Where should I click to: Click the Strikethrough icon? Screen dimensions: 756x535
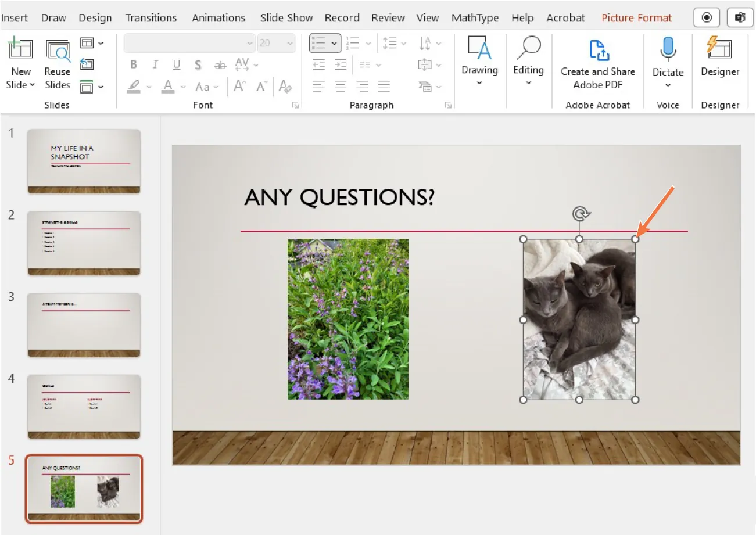[x=220, y=64]
